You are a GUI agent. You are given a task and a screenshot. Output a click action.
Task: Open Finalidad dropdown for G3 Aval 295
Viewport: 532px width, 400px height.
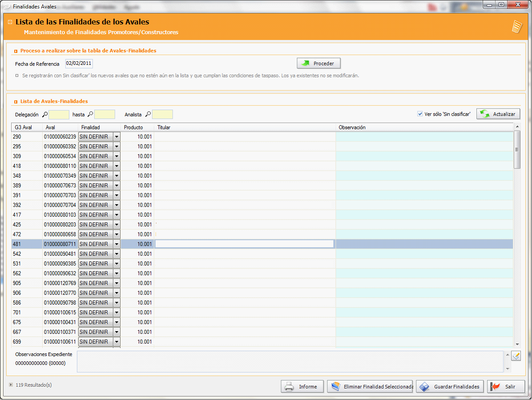(117, 147)
